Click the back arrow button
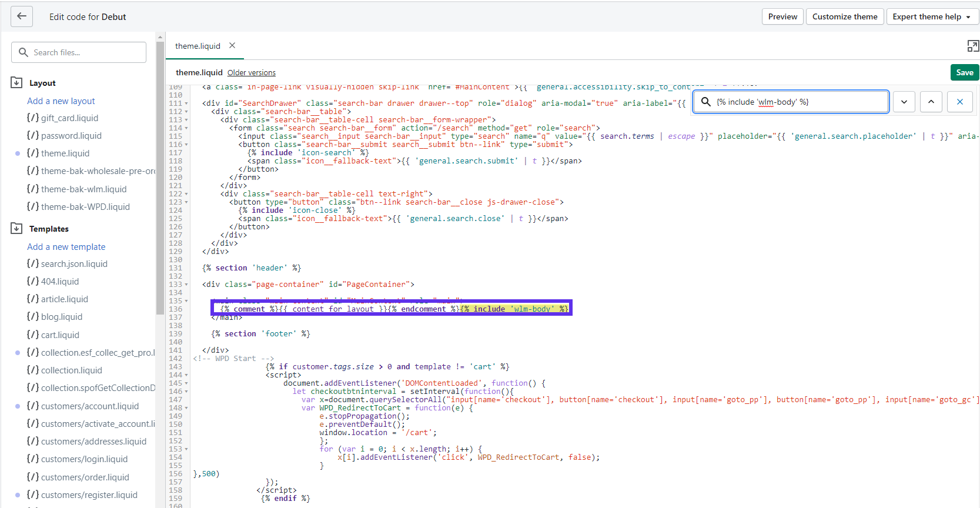This screenshot has width=980, height=508. click(x=22, y=16)
